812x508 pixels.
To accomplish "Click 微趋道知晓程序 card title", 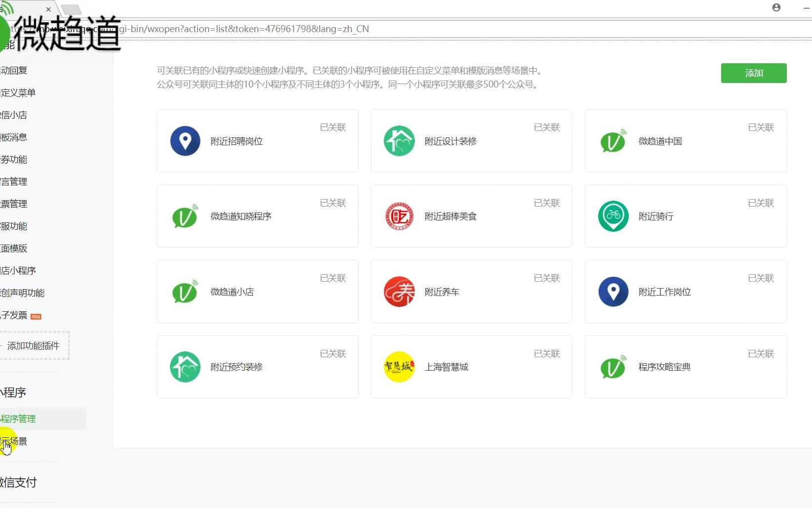I will [241, 216].
